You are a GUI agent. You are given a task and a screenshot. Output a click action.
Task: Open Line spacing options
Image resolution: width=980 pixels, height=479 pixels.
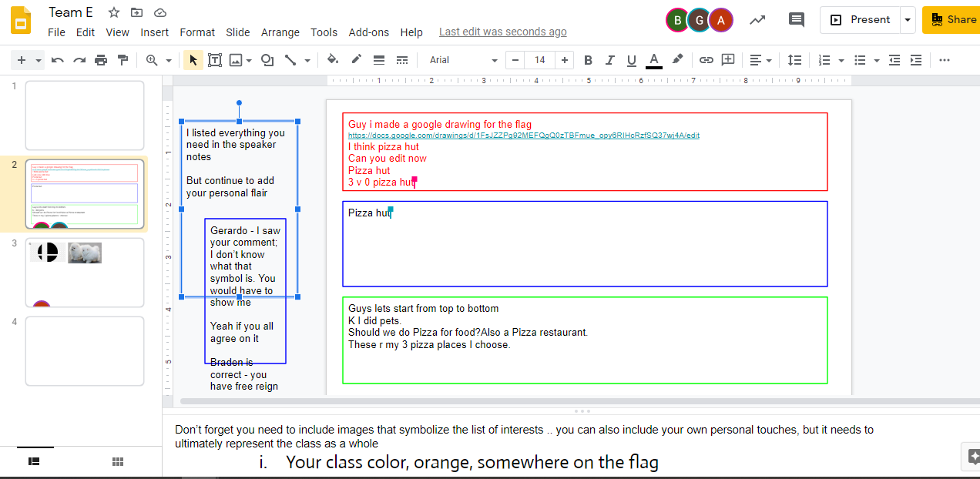[794, 60]
